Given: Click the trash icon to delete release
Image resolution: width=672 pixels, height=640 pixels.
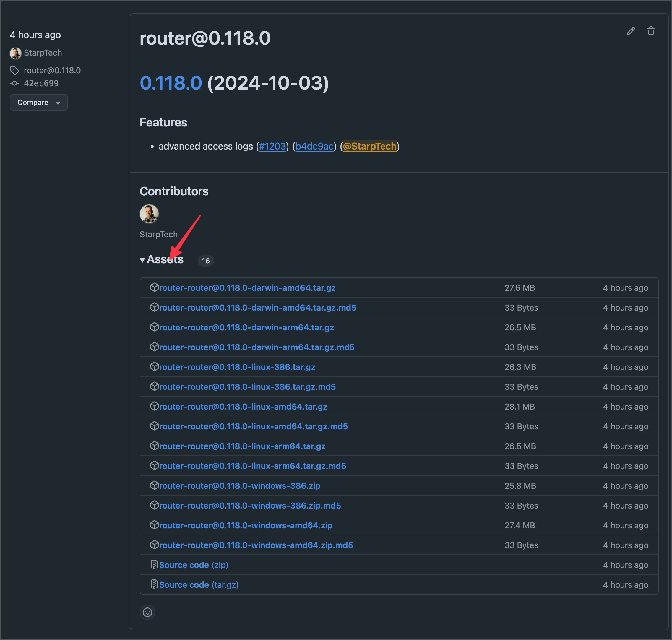Looking at the screenshot, I should coord(651,31).
